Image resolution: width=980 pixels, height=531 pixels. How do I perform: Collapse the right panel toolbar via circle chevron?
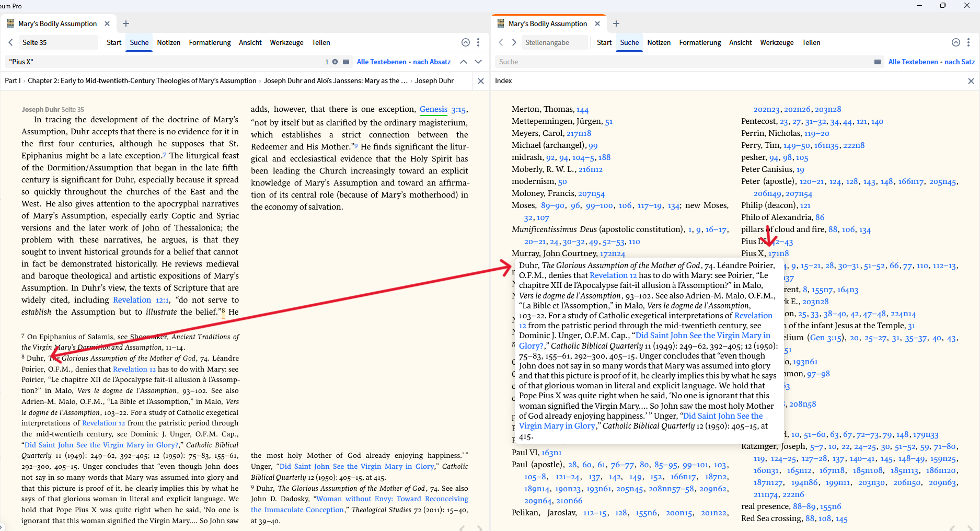(956, 42)
